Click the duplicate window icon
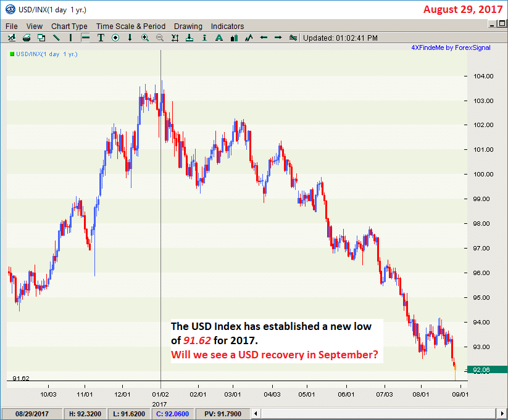Screen dimensions: 508x420 [x=41, y=38]
